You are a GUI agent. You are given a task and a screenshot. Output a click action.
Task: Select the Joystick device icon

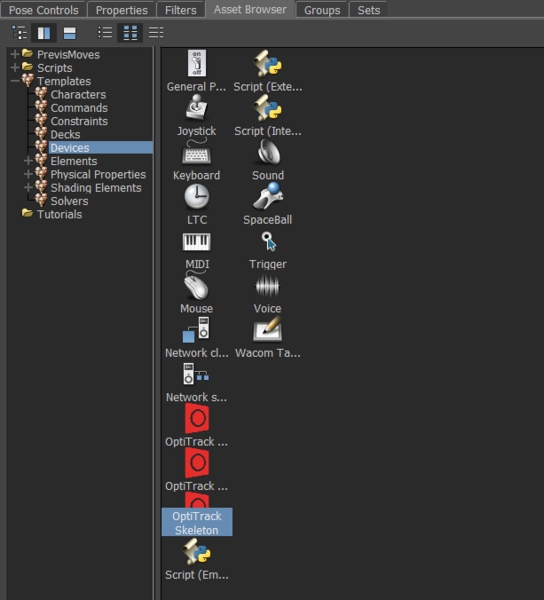pyautogui.click(x=197, y=107)
